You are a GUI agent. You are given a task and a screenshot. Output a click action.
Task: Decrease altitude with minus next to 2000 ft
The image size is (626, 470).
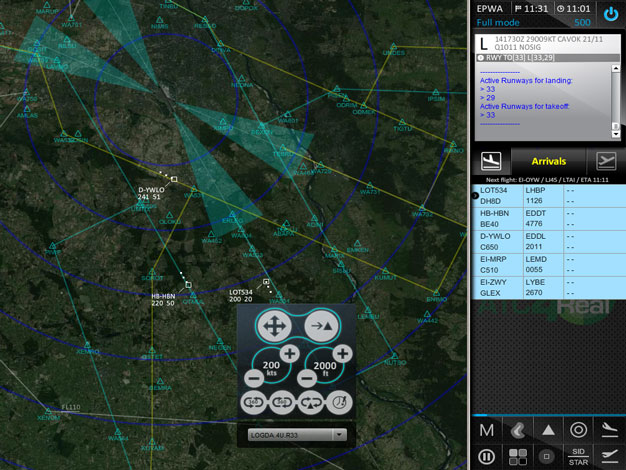point(308,378)
